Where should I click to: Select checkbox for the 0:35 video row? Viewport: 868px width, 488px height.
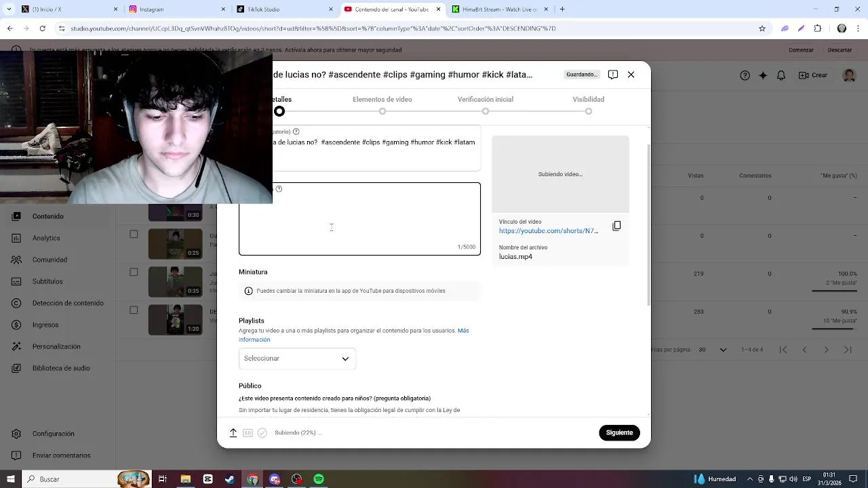(134, 272)
